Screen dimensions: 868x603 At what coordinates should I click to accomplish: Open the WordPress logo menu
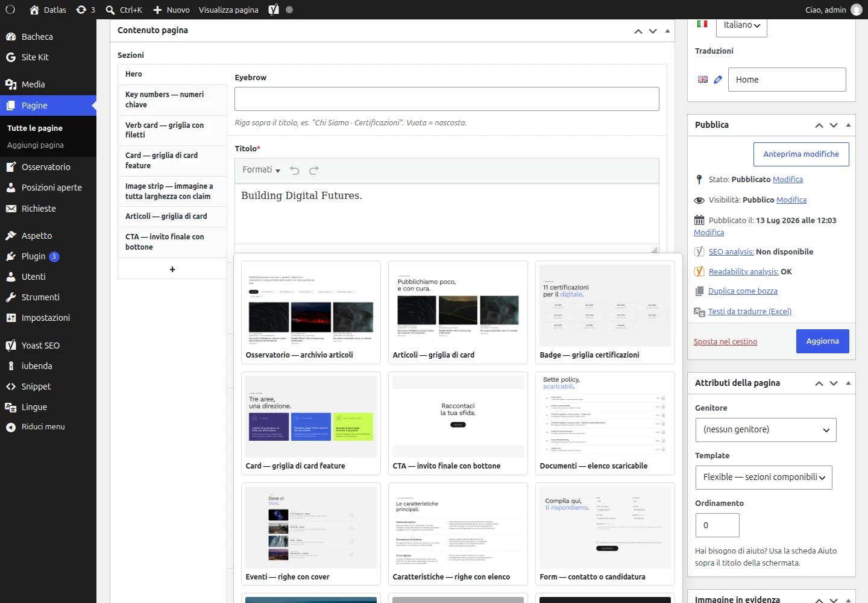click(x=10, y=10)
